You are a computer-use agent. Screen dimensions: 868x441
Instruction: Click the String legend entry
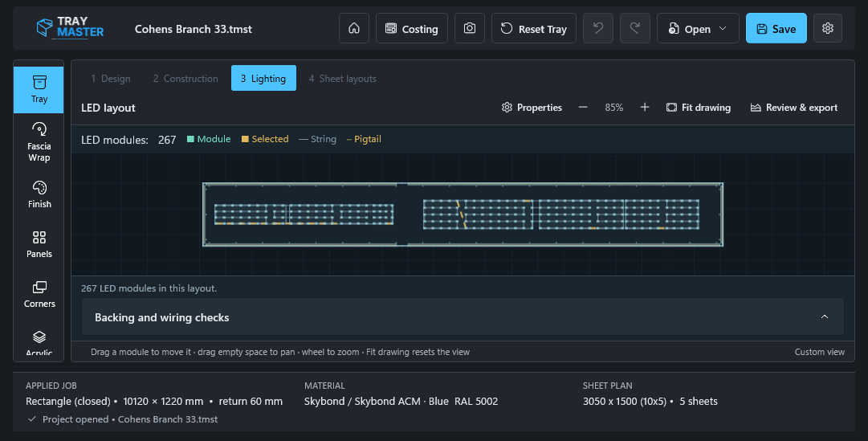[317, 139]
